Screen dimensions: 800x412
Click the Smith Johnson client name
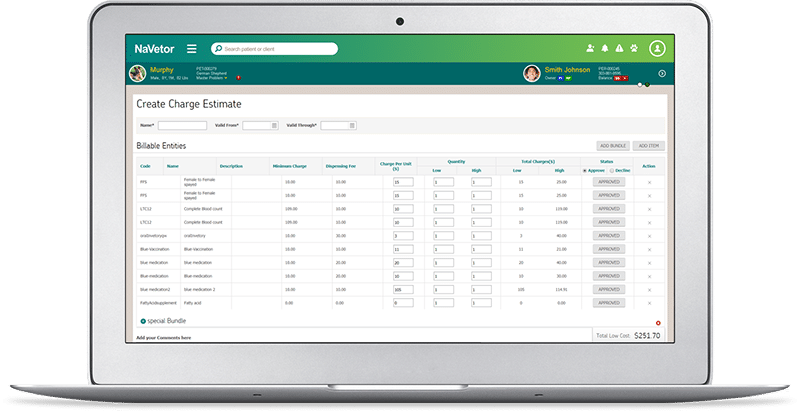coord(567,70)
